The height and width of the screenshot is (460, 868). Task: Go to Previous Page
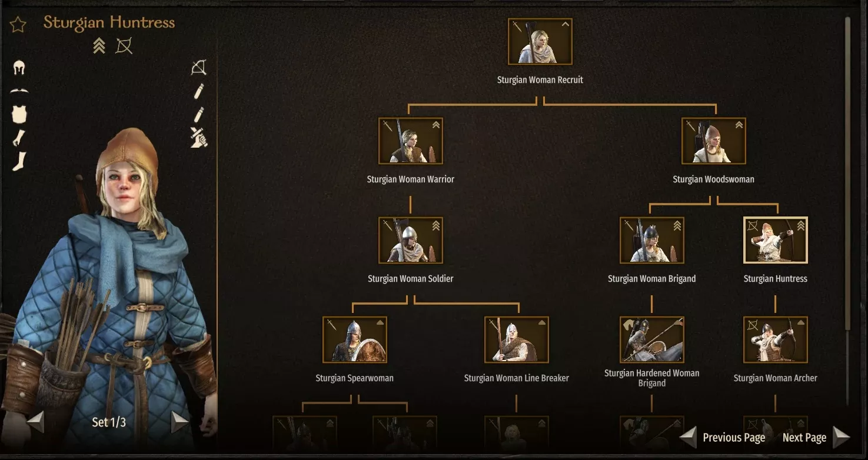click(x=723, y=437)
